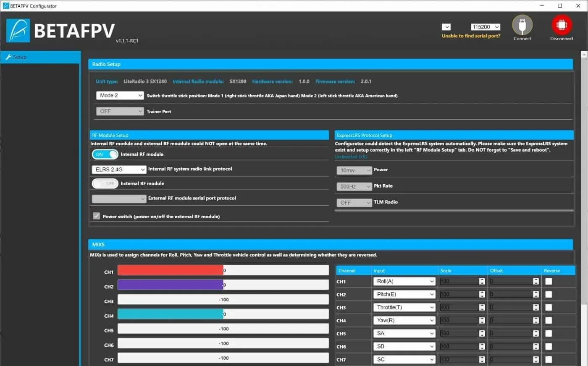Click into the CH2 Offset field
The width and height of the screenshot is (588, 366).
511,294
